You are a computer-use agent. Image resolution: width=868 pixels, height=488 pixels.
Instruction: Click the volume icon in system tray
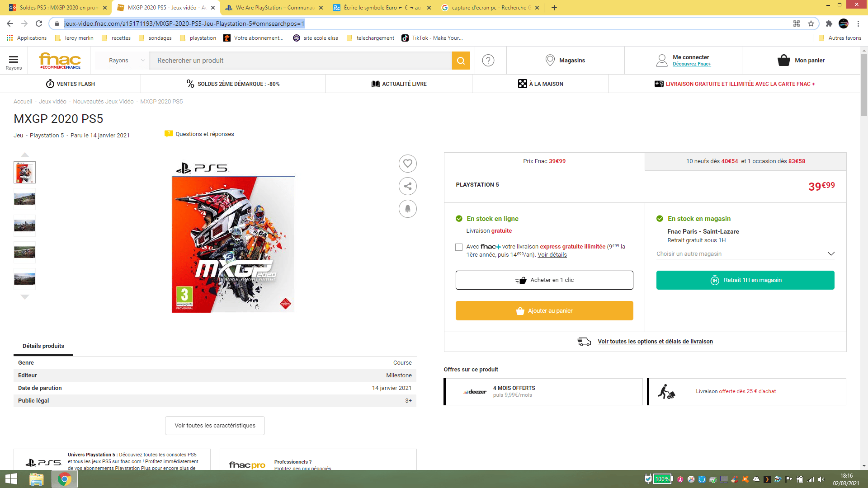click(821, 479)
